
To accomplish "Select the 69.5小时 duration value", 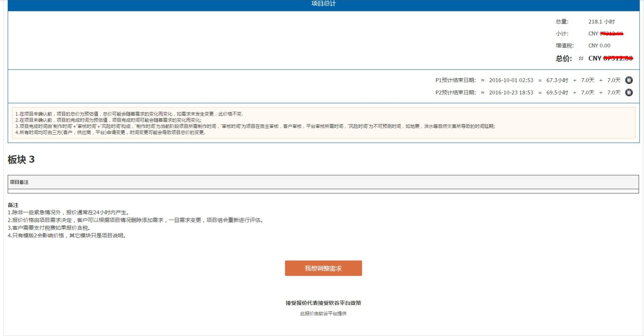I will point(557,93).
